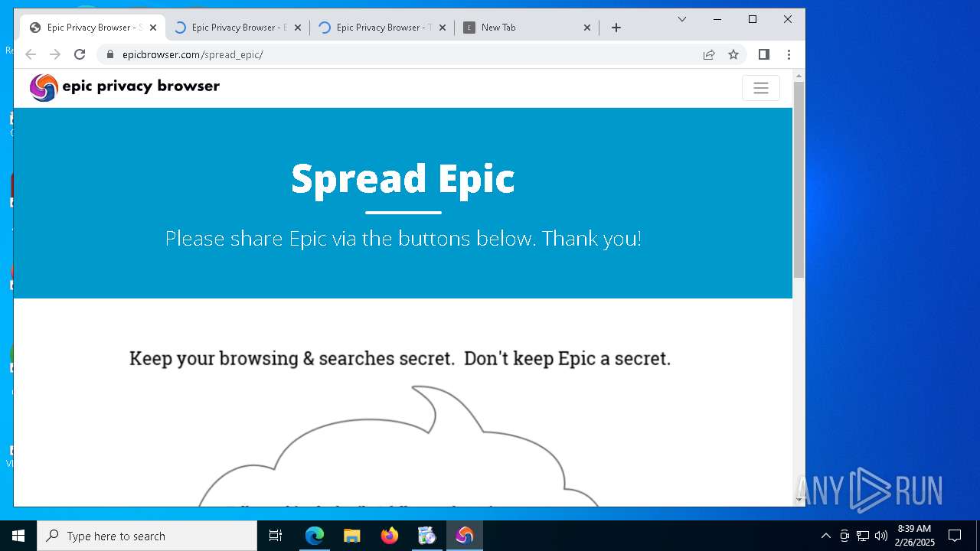This screenshot has width=980, height=551.
Task: Select Epic browser icon in taskbar
Action: click(465, 536)
